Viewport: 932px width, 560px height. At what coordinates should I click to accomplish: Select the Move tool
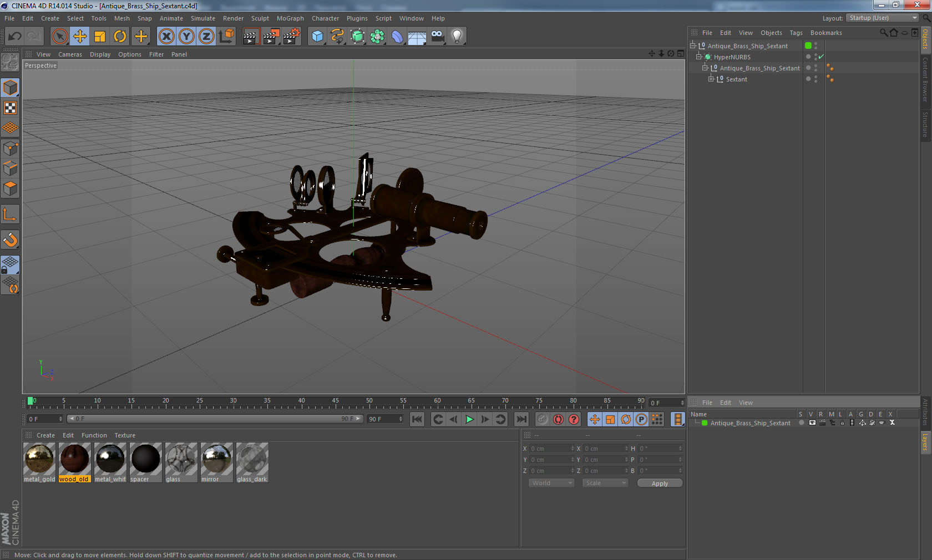(x=80, y=37)
